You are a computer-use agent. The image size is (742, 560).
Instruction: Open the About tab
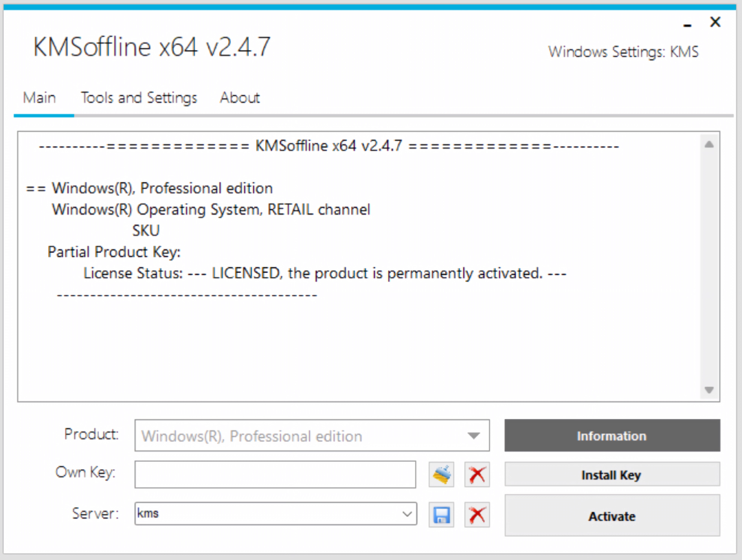[240, 98]
